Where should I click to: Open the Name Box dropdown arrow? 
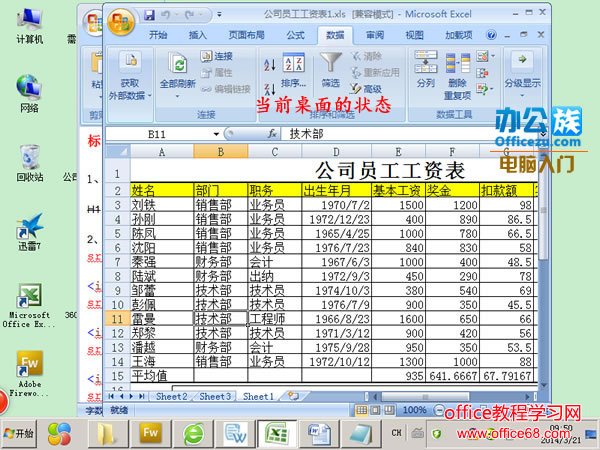tap(216, 134)
